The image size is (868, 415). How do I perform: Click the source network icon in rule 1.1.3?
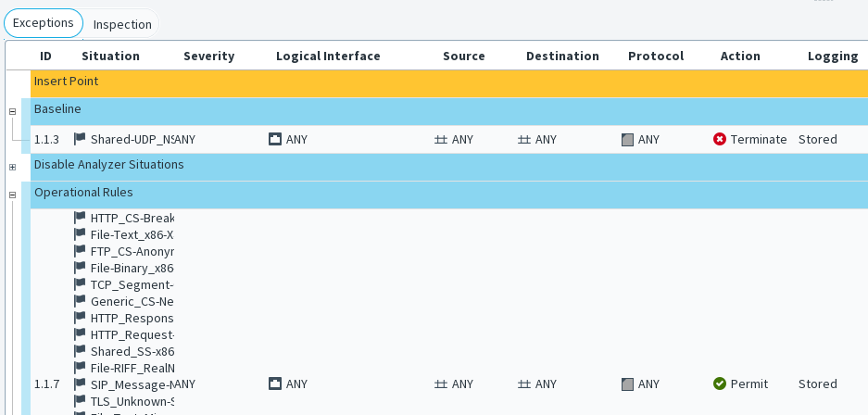(x=441, y=140)
